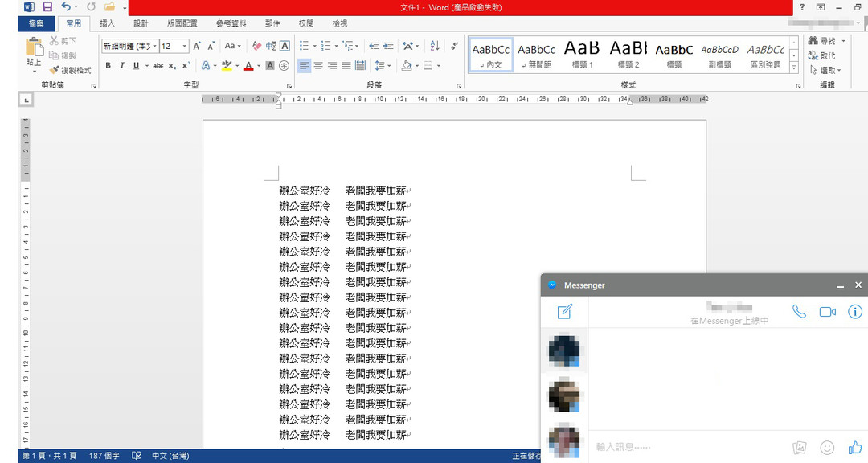868x463 pixels.
Task: Click the Format Painter (複製格式) button
Action: pyautogui.click(x=70, y=71)
